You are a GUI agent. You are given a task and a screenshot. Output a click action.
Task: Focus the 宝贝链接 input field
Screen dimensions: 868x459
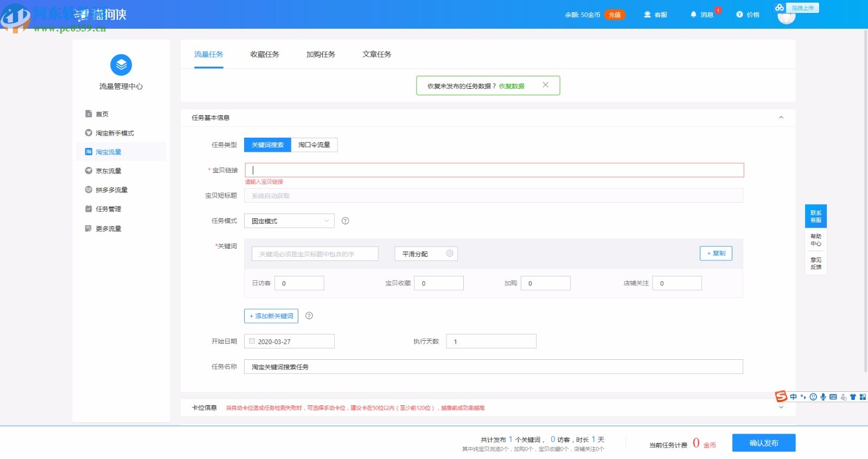[x=494, y=170]
